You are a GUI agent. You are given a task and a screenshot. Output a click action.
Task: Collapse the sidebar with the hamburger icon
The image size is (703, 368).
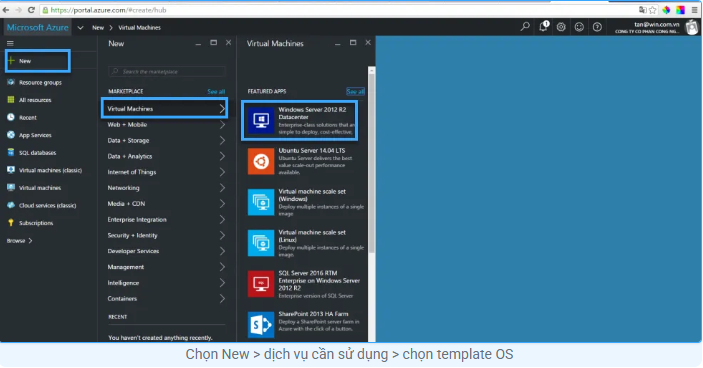(x=10, y=43)
